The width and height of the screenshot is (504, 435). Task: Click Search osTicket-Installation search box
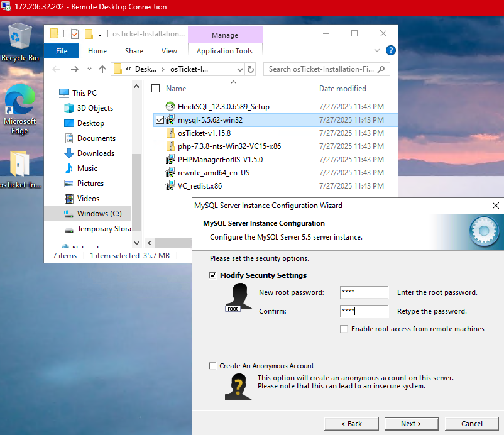point(327,69)
